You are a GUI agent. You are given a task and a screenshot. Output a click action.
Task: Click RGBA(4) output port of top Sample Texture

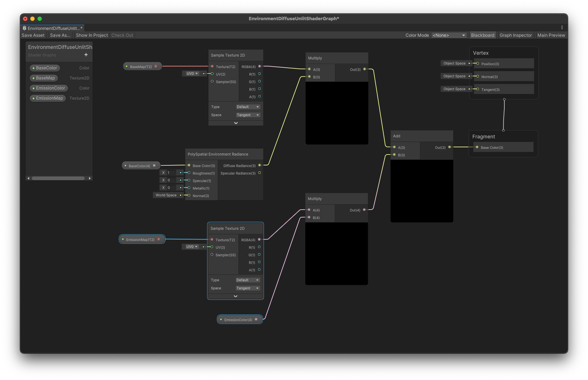[260, 66]
